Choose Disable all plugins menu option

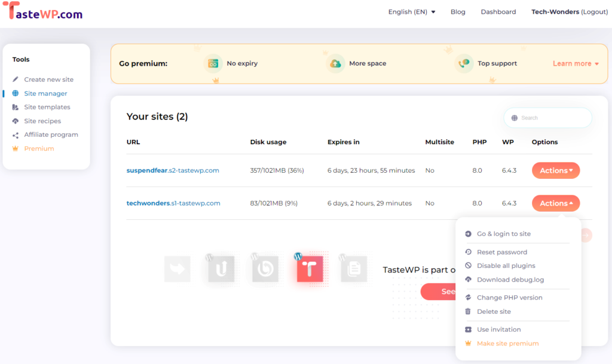click(506, 266)
